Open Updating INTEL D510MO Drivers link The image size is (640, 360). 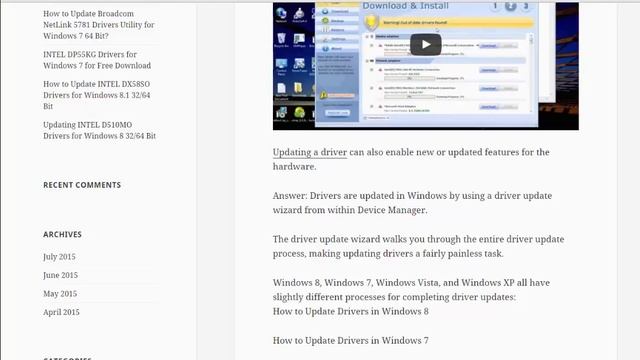point(100,130)
